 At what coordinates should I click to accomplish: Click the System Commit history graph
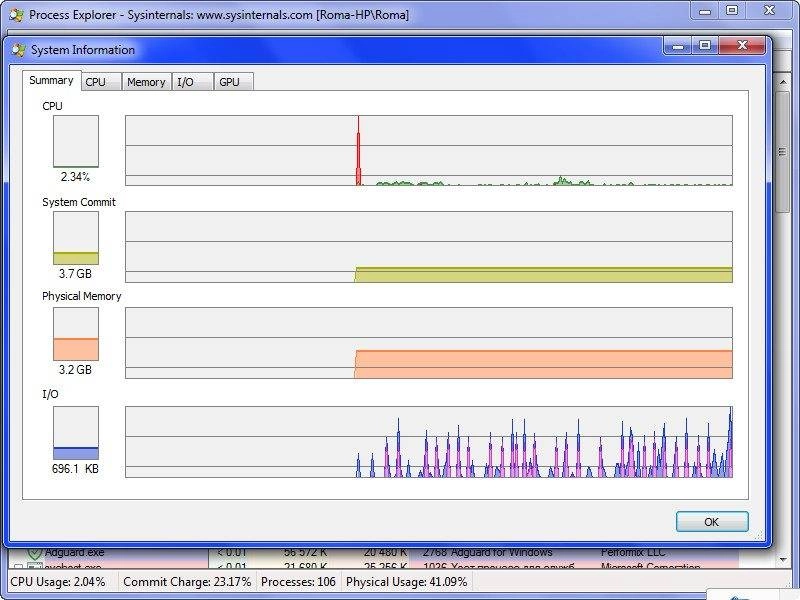[x=429, y=247]
